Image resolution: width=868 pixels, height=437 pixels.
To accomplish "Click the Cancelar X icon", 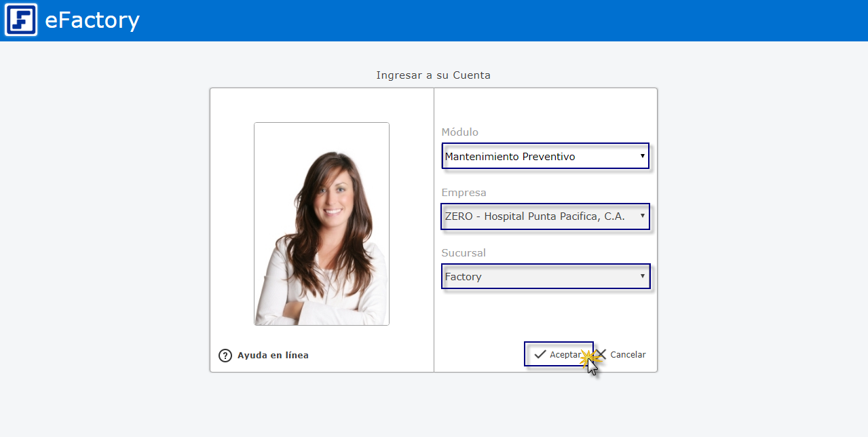I will tap(601, 354).
